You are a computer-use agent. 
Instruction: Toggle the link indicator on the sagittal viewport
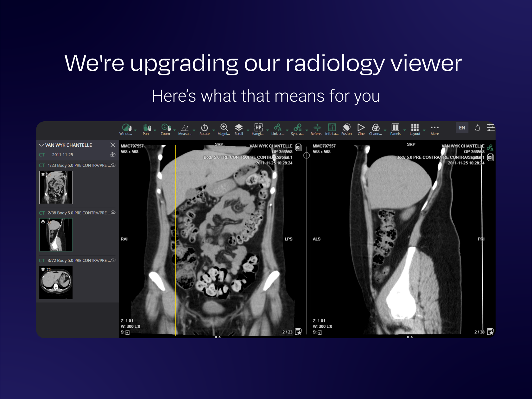tap(490, 147)
